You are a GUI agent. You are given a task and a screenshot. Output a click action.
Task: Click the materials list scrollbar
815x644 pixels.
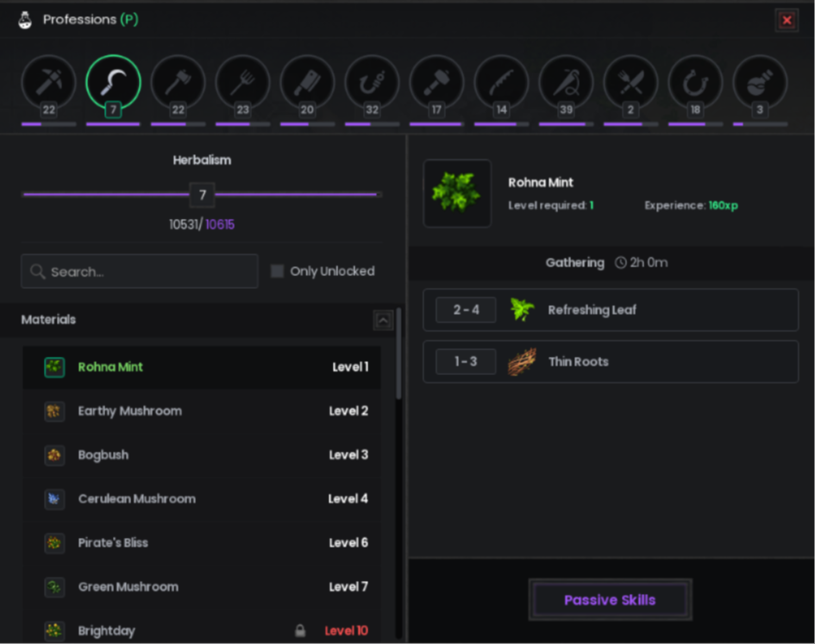tap(398, 353)
